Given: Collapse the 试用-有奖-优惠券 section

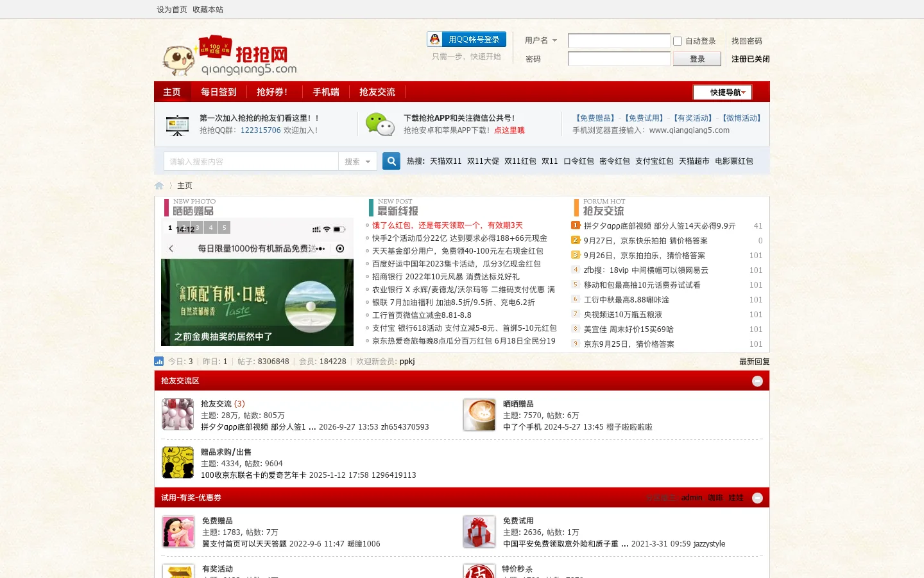Looking at the screenshot, I should pyautogui.click(x=757, y=498).
